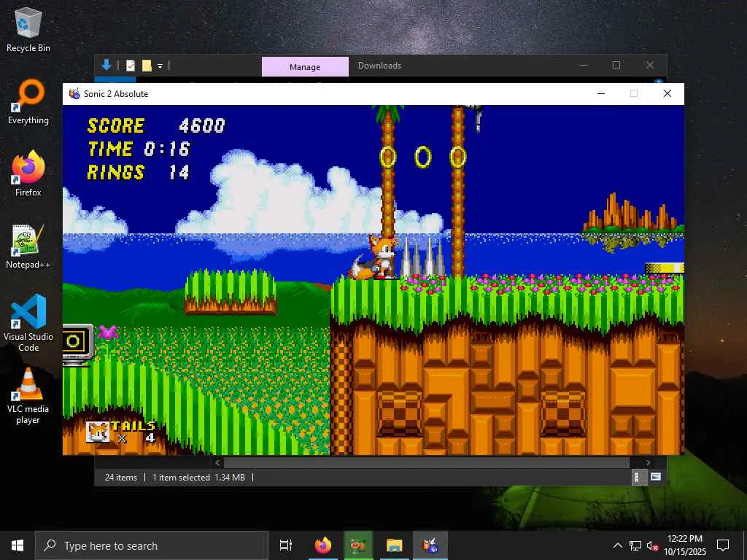Click the right arrow of Downloads horizontal scrollbar
Screen dimensions: 747x560
(648, 462)
